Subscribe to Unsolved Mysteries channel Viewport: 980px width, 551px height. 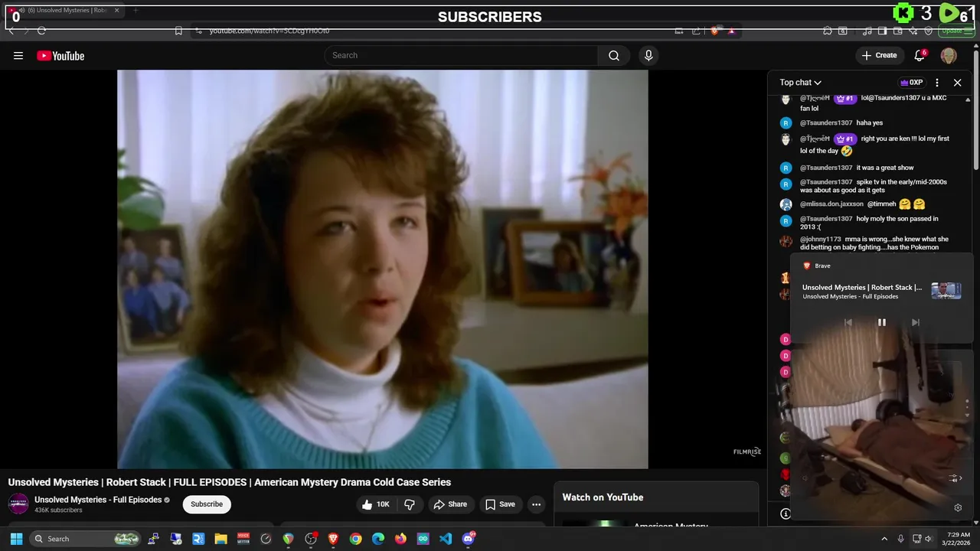click(x=207, y=504)
